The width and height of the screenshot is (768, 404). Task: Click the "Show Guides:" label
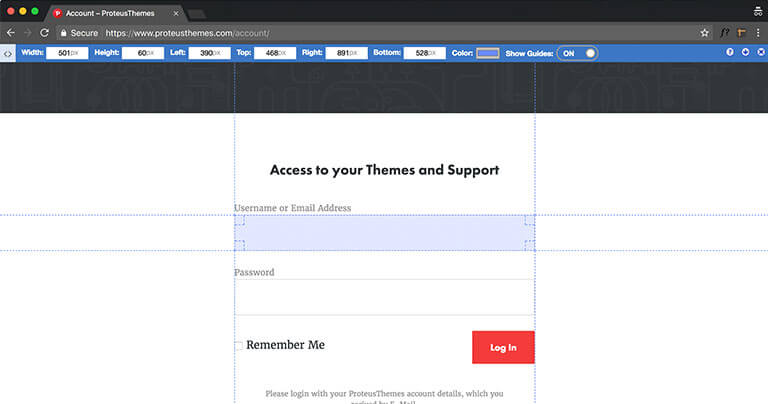[529, 53]
